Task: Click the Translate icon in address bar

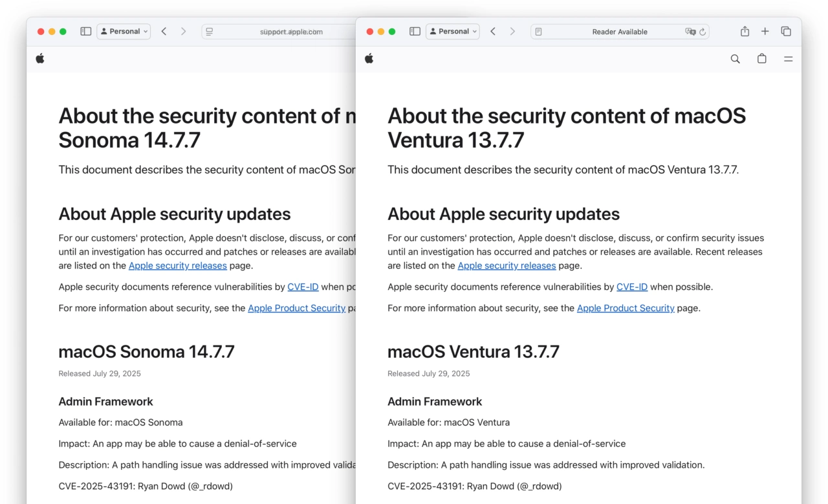Action: 690,32
